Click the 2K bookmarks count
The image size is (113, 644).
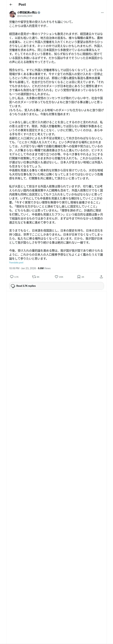(83, 277)
